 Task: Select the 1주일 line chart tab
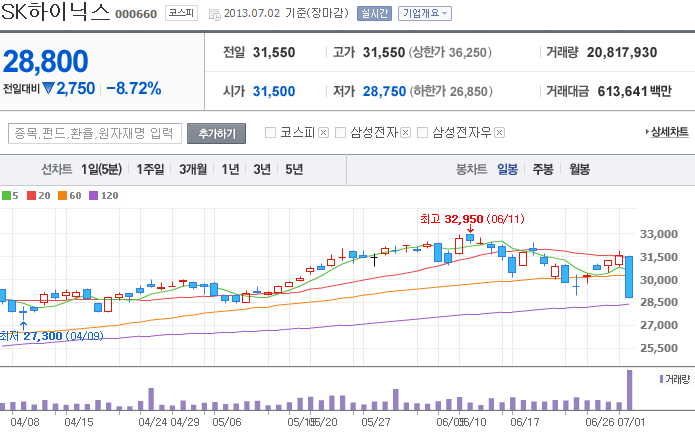[150, 169]
